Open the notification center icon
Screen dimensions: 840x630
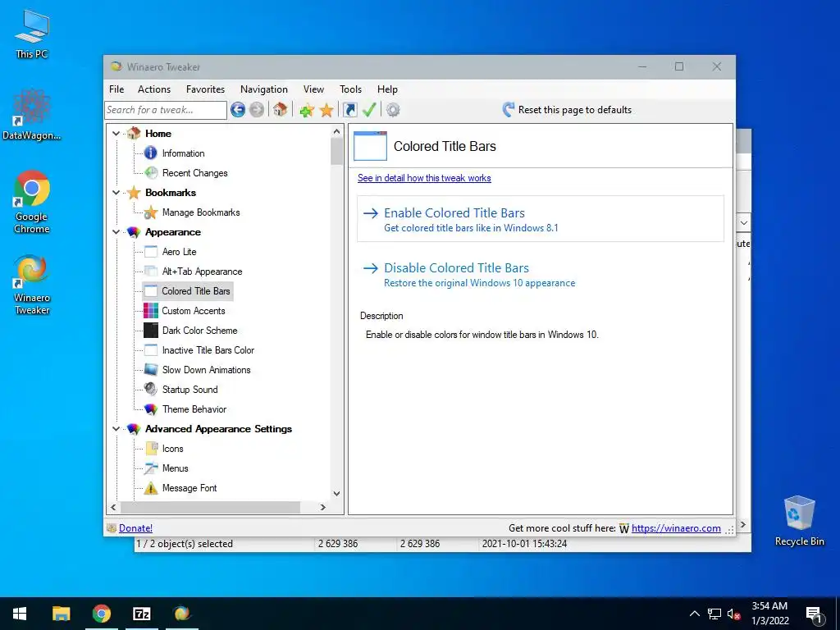tap(814, 614)
